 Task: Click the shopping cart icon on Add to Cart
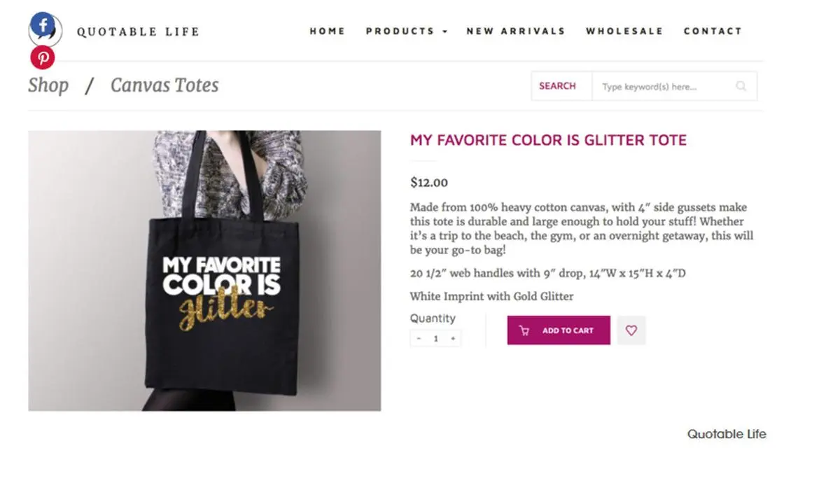[524, 330]
